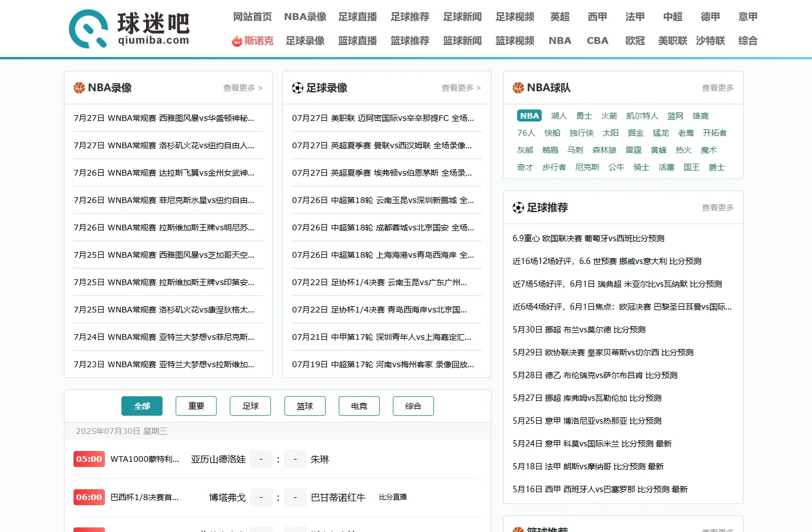This screenshot has width=812, height=532.
Task: Open 7月26日 达拉斯飞翼vs金州女武神 replay
Action: click(164, 173)
